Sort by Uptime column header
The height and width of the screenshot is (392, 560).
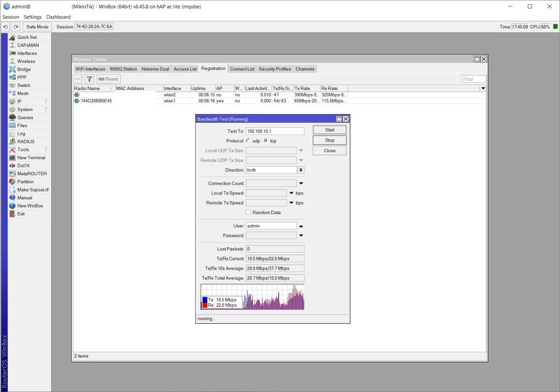203,88
